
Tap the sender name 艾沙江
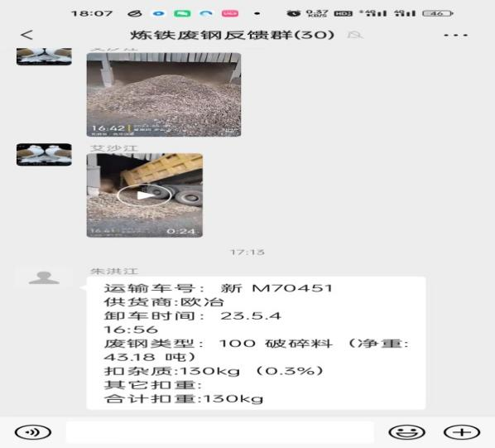(x=114, y=148)
